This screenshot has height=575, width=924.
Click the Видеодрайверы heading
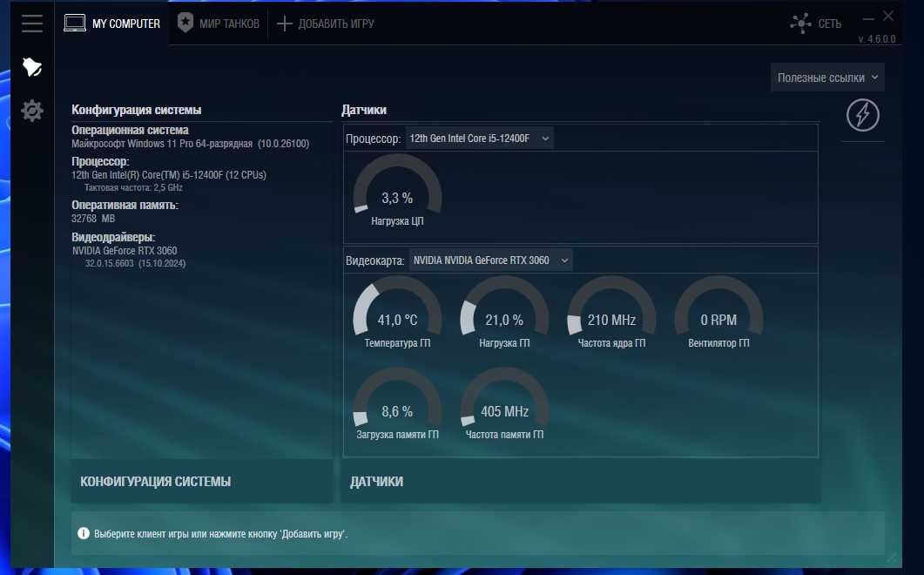tap(113, 237)
